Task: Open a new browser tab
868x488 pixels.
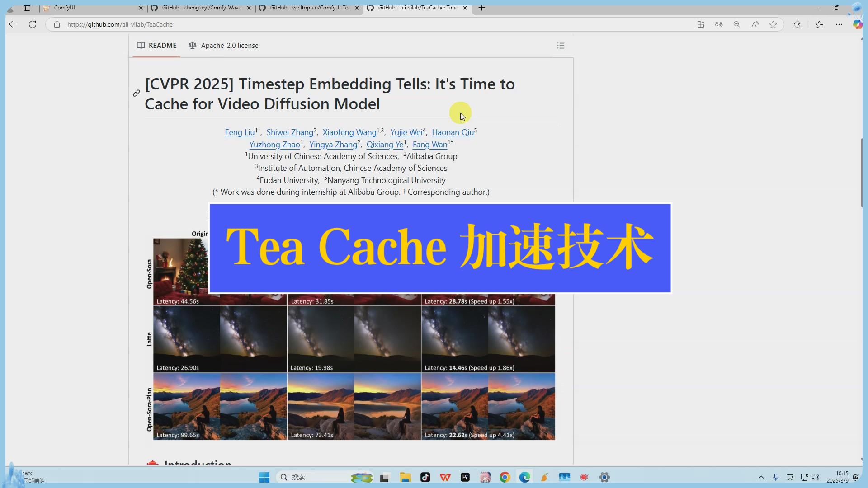Action: (481, 8)
